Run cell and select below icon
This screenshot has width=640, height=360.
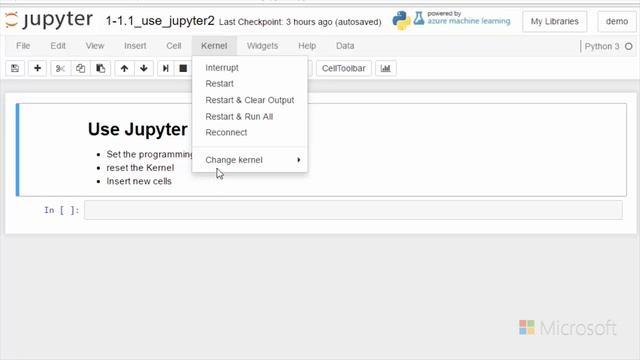pos(165,68)
